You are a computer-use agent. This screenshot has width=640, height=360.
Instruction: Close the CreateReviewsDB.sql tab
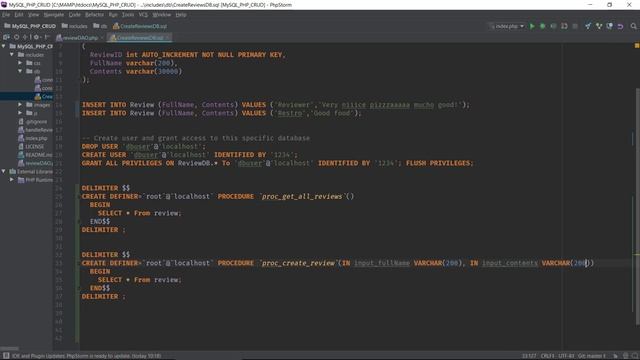point(168,38)
